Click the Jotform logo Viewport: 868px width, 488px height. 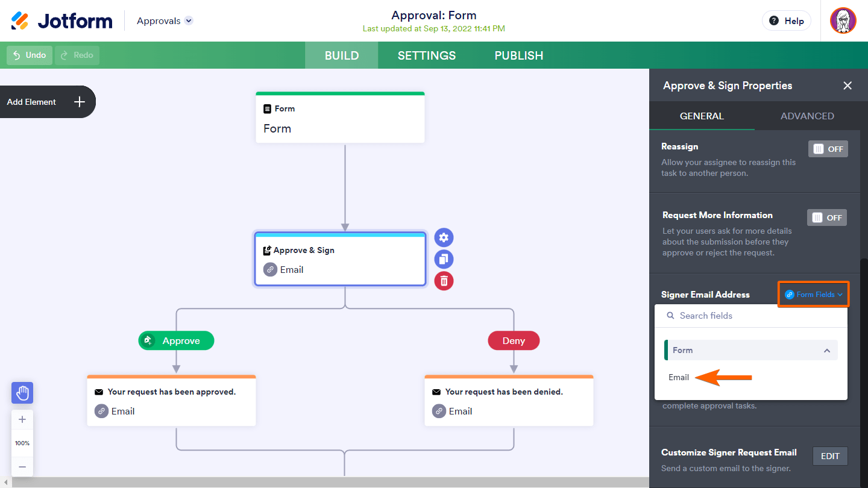pyautogui.click(x=62, y=21)
